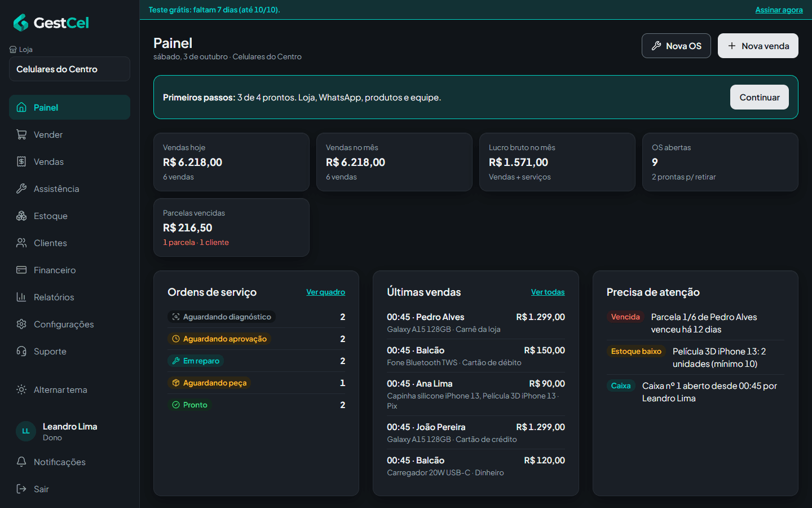Screen dimensions: 812x508
Task: Click the Sair label to log out
Action: point(41,489)
